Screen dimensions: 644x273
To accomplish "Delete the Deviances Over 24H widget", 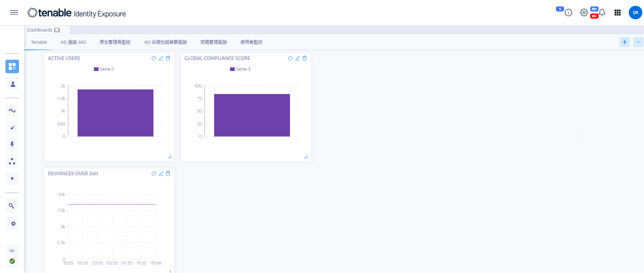I will [x=168, y=174].
